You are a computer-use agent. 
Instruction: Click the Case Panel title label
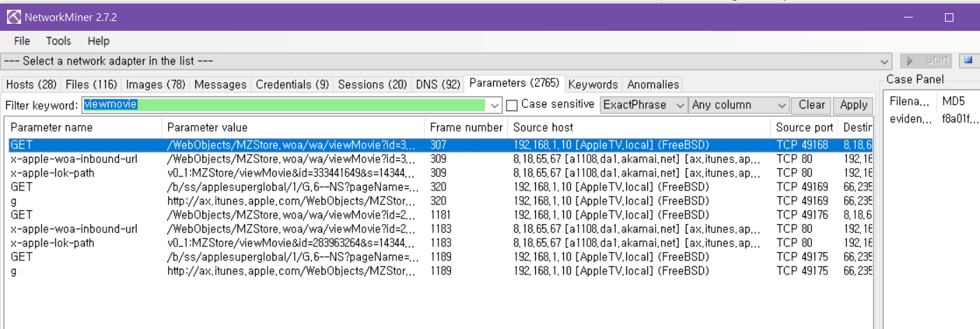point(915,79)
